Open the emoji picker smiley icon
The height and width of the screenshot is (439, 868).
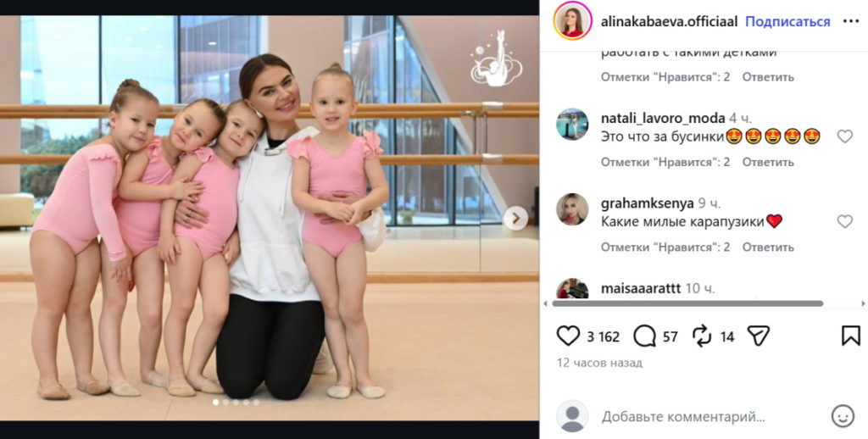coord(843,416)
